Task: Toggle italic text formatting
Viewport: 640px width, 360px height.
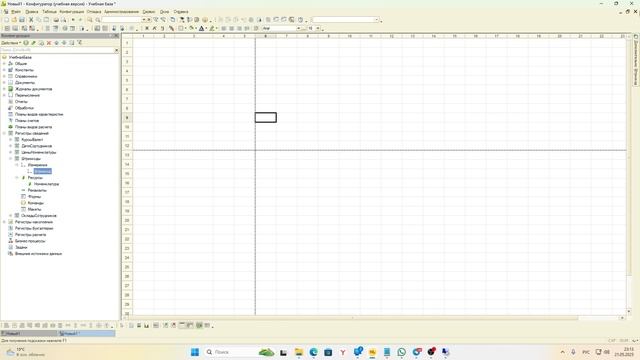Action: coord(155,28)
